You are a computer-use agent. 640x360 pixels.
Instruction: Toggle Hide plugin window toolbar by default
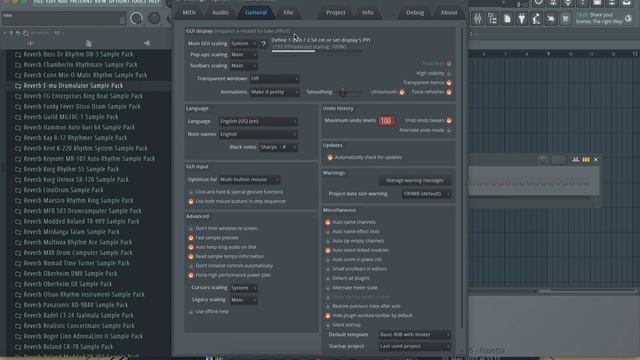click(x=328, y=316)
